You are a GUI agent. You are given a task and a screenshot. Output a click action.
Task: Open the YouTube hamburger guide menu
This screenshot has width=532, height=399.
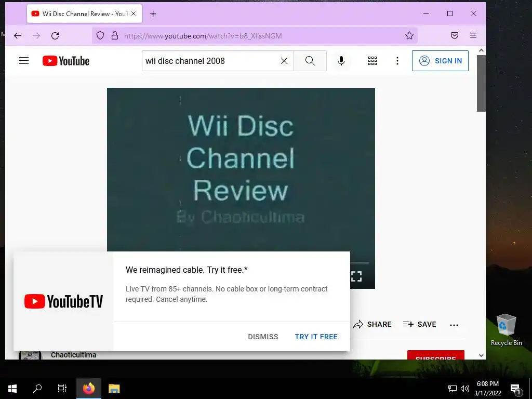(x=24, y=61)
